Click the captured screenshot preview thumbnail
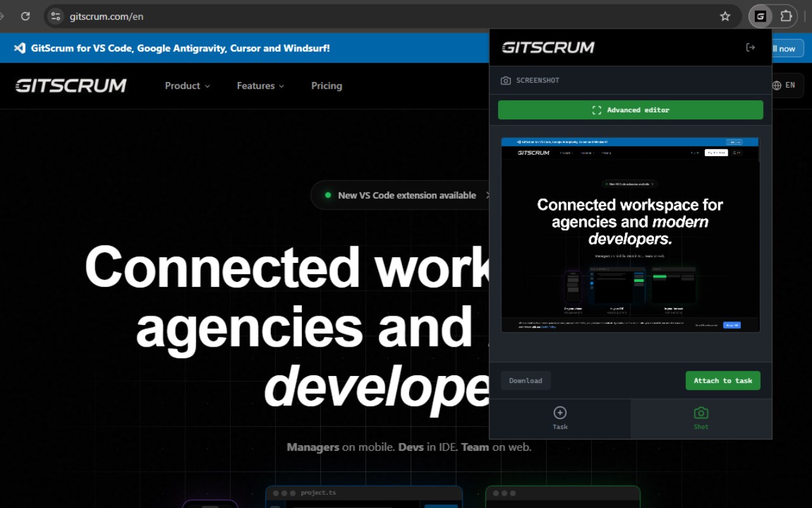 tap(631, 235)
